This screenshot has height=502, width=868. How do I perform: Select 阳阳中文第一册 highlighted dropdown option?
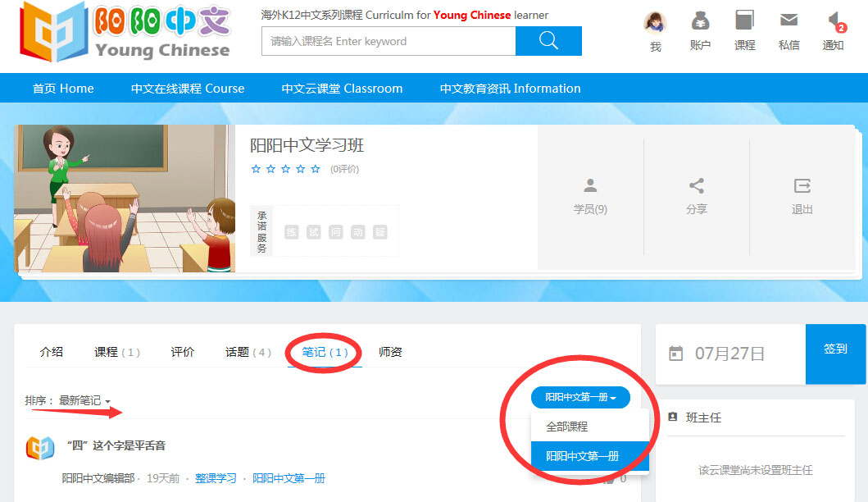[589, 456]
